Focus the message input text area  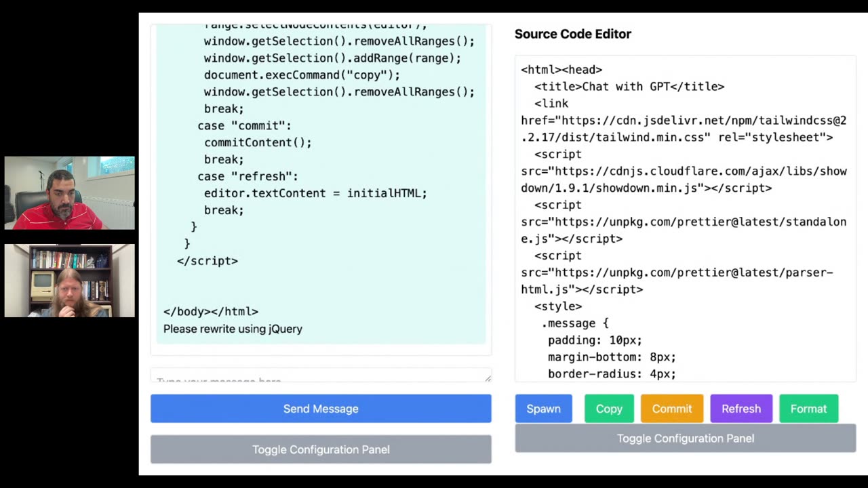(x=321, y=376)
